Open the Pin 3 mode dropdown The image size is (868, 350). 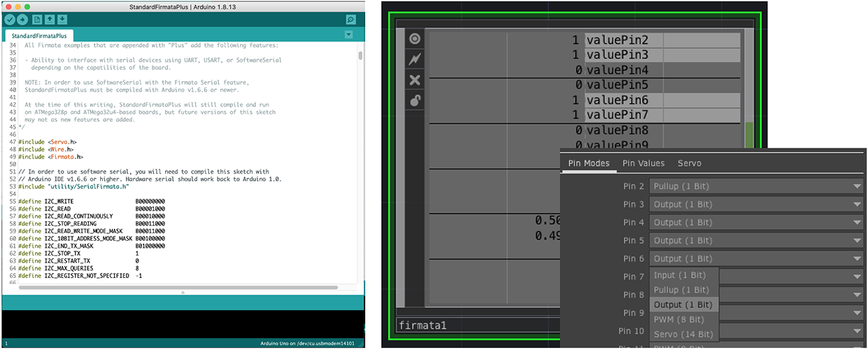[757, 204]
